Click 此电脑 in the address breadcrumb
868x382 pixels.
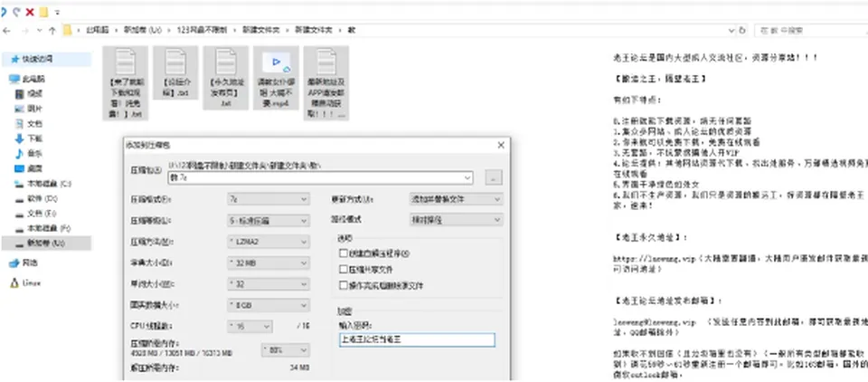click(x=97, y=31)
